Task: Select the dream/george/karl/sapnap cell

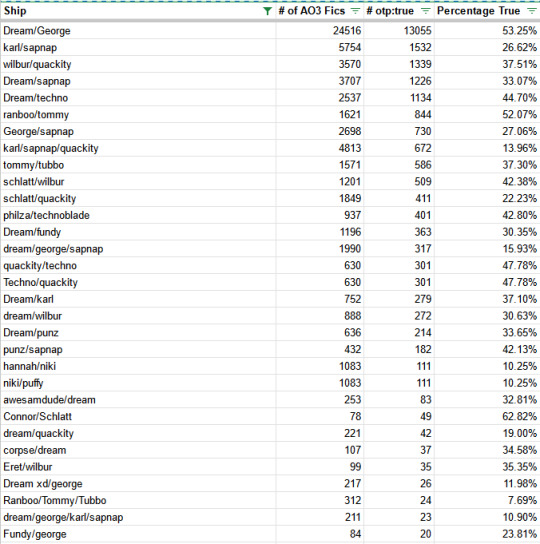Action: point(138,517)
